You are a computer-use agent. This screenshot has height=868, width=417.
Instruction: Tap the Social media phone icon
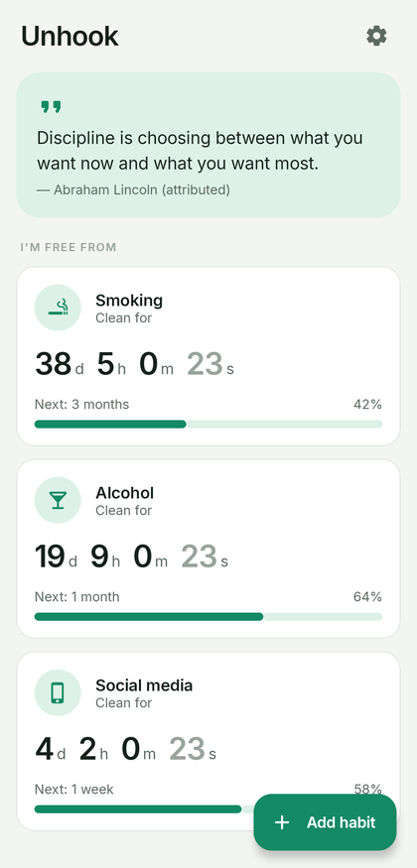58,692
